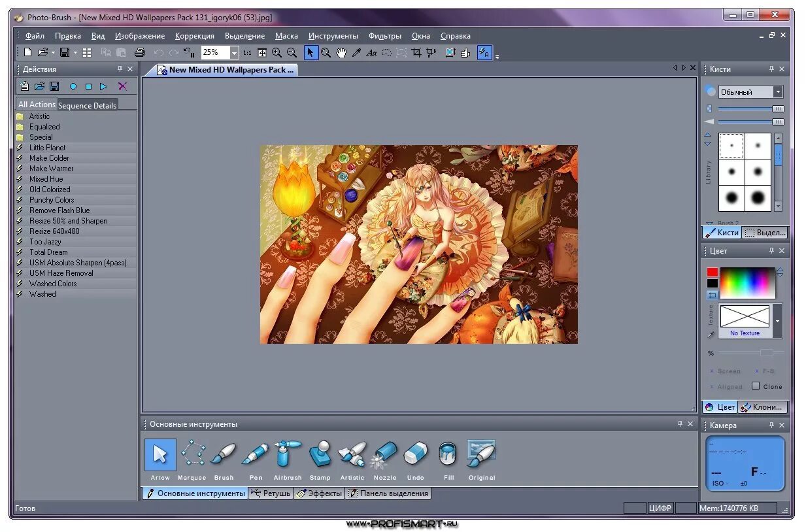Switch to the Ретушь tools tab
806x532 pixels.
(271, 493)
